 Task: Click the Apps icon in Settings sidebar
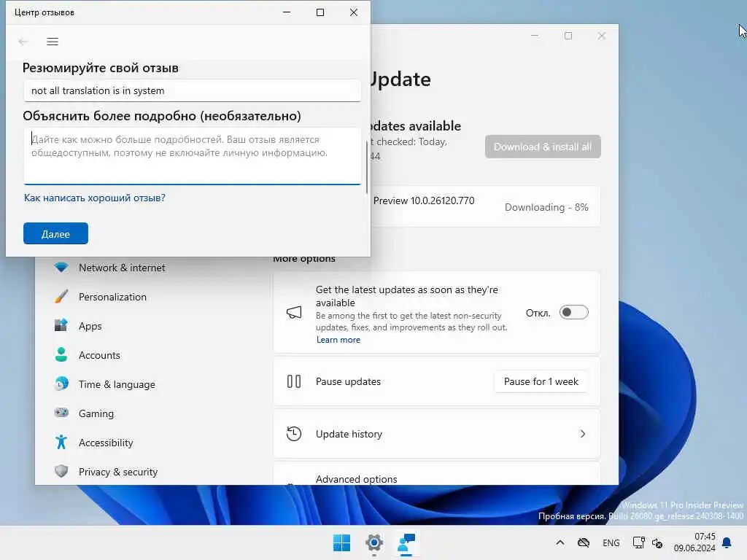tap(61, 326)
